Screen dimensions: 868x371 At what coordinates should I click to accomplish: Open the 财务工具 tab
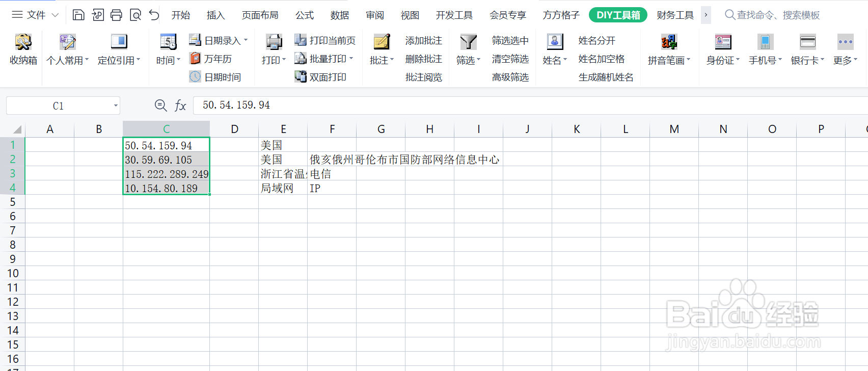tap(675, 15)
